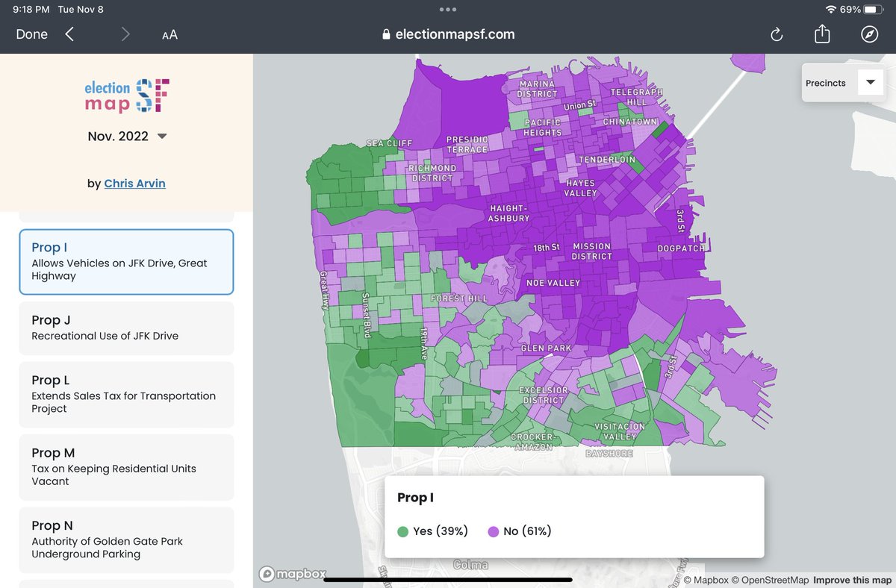Click the election map SF logo

point(127,96)
